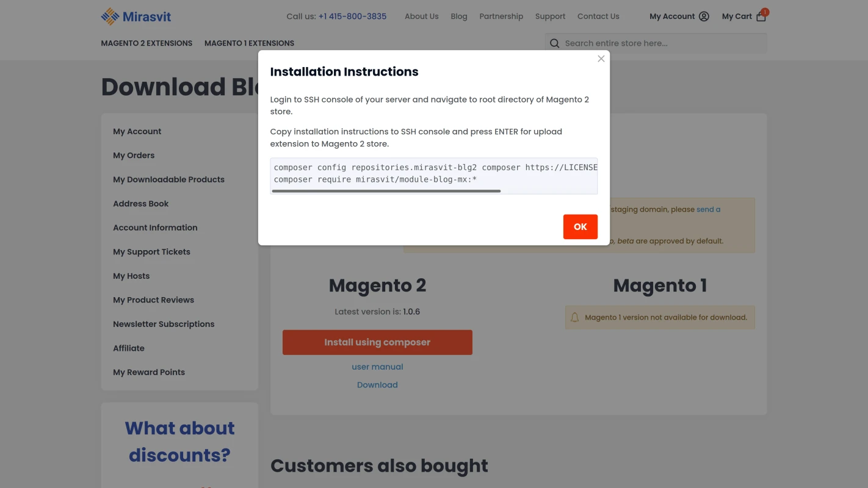Click the version number 1.0.6
Image resolution: width=868 pixels, height=488 pixels.
pos(411,312)
